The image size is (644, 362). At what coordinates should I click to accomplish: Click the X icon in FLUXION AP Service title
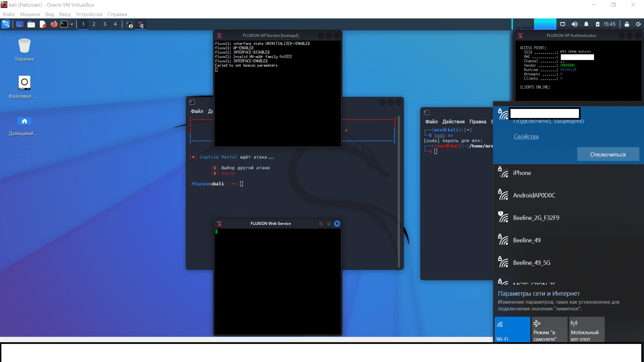pos(219,35)
